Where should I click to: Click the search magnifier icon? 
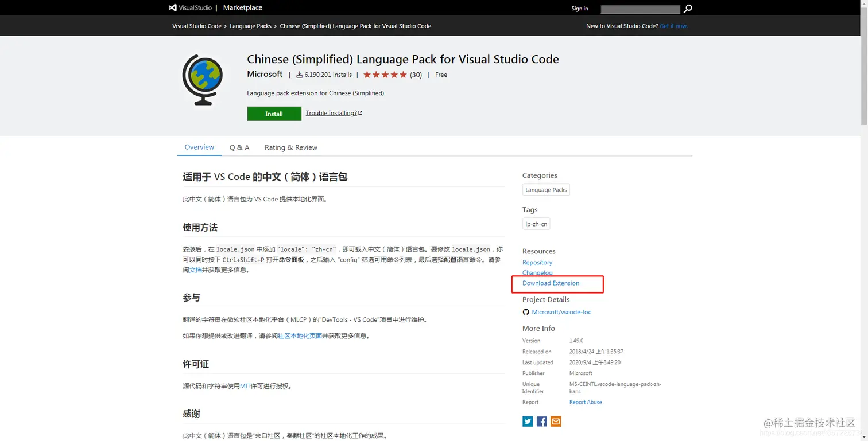tap(688, 9)
